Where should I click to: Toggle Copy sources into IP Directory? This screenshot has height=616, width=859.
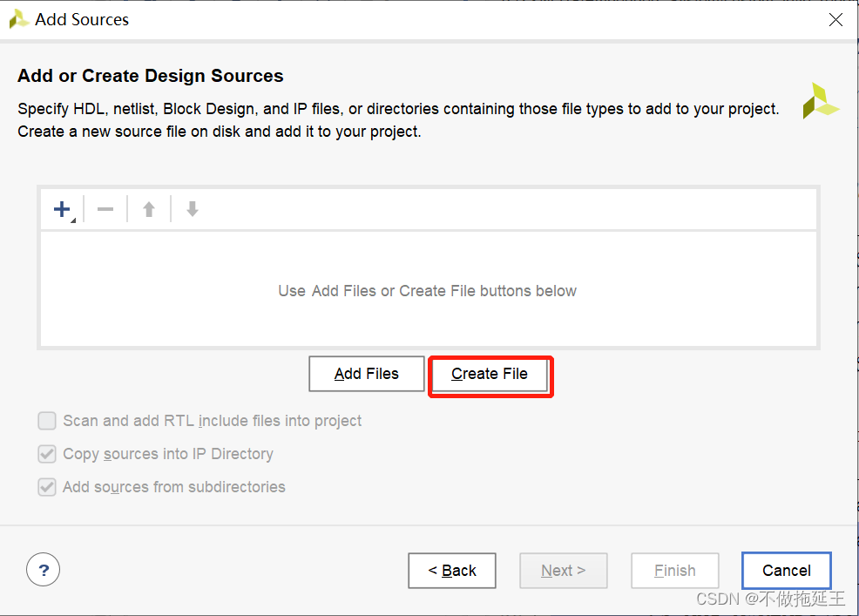47,454
